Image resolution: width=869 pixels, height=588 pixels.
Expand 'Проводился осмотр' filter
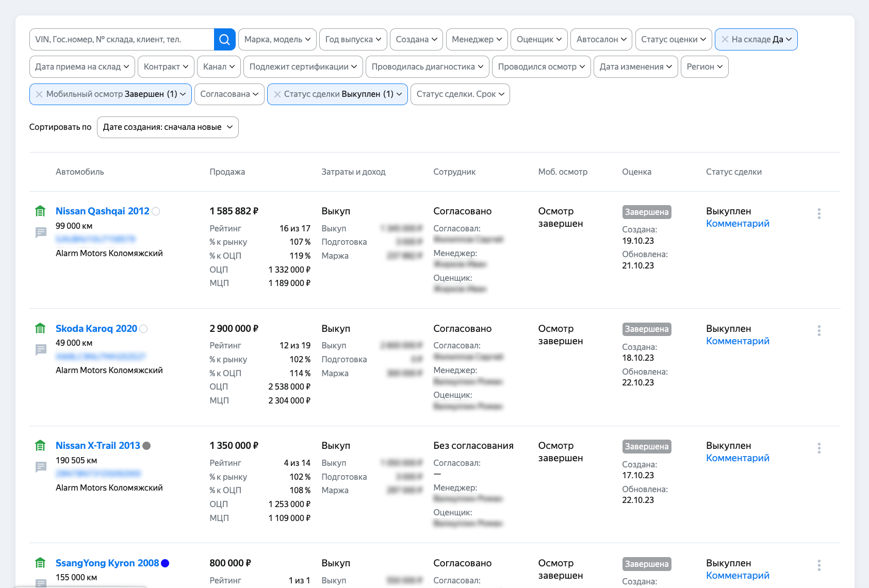542,66
